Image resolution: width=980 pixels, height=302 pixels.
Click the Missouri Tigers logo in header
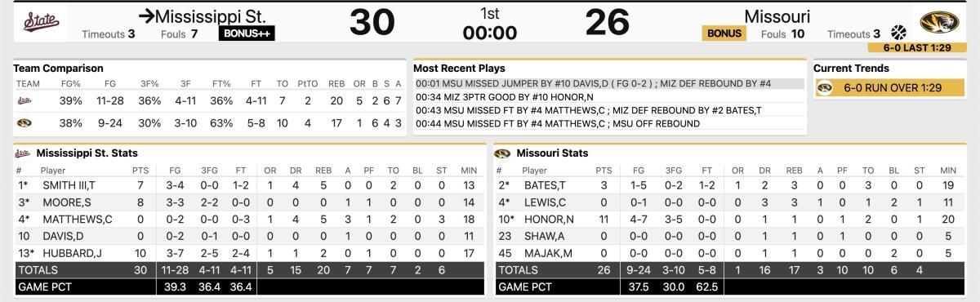[938, 22]
